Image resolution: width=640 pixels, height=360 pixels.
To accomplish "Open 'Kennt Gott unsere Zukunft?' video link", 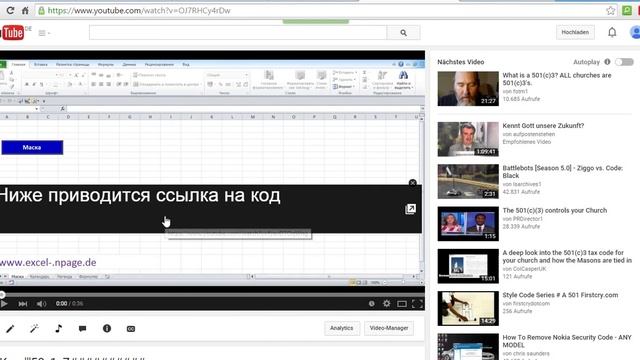I will point(543,126).
